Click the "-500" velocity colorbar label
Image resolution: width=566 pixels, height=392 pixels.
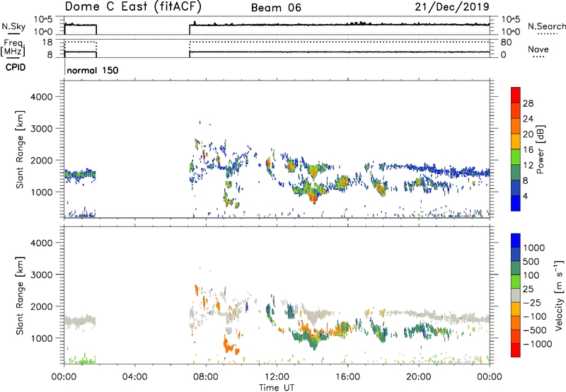click(535, 330)
